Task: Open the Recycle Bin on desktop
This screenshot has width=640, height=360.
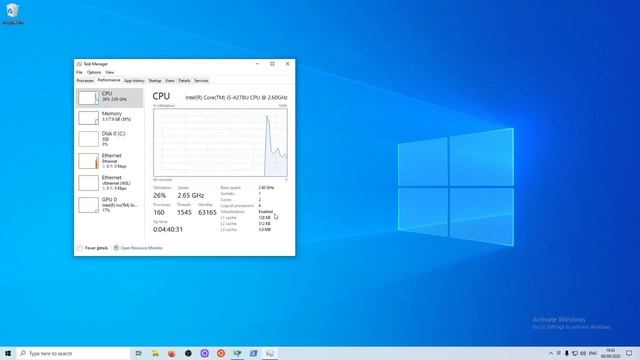Action: (13, 13)
